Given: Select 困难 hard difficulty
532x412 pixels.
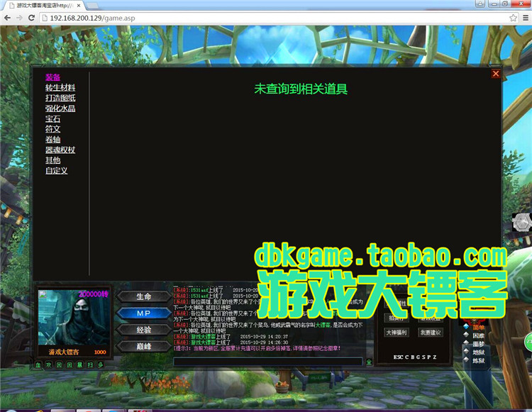Looking at the screenshot, I should [478, 335].
